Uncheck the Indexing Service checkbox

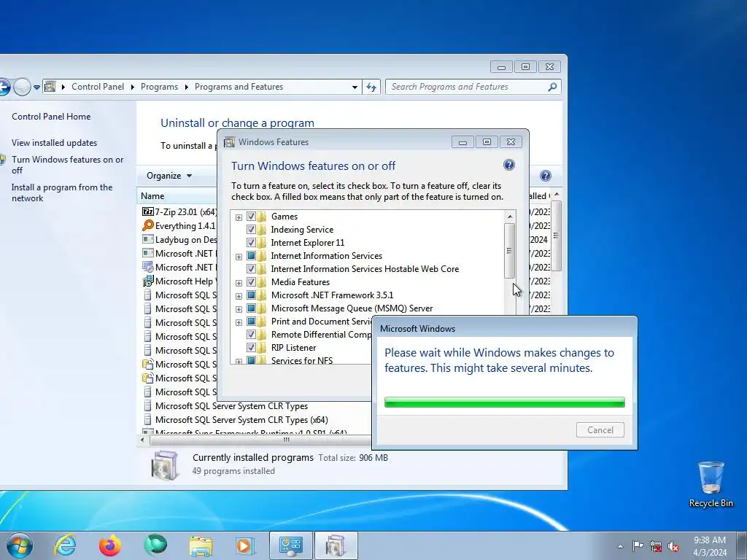pos(251,230)
